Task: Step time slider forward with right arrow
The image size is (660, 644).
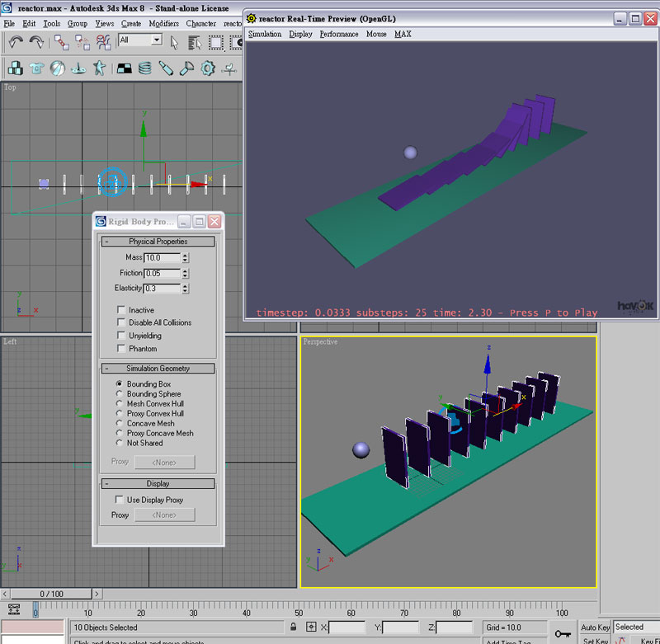Action: click(97, 594)
